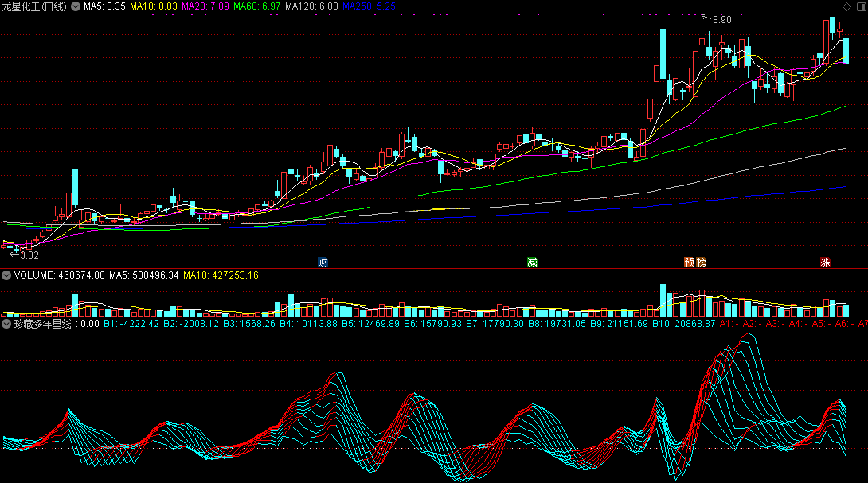The image size is (868, 483).
Task: Click the B2: -2008.12 value
Action: point(191,324)
